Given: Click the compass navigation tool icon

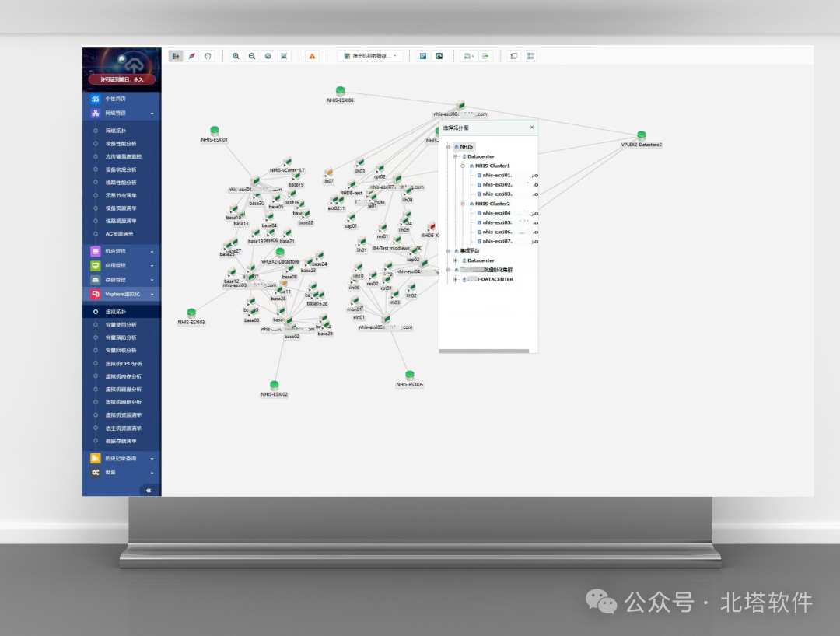Looking at the screenshot, I should coord(192,56).
